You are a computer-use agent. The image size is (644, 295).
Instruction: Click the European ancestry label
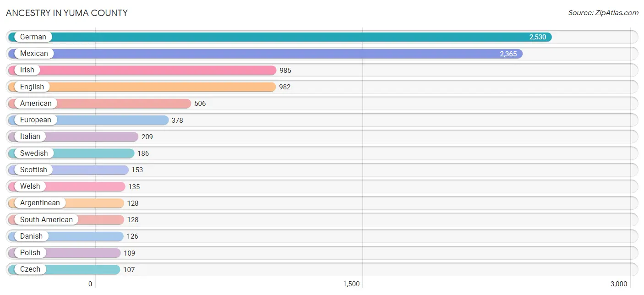click(x=36, y=120)
